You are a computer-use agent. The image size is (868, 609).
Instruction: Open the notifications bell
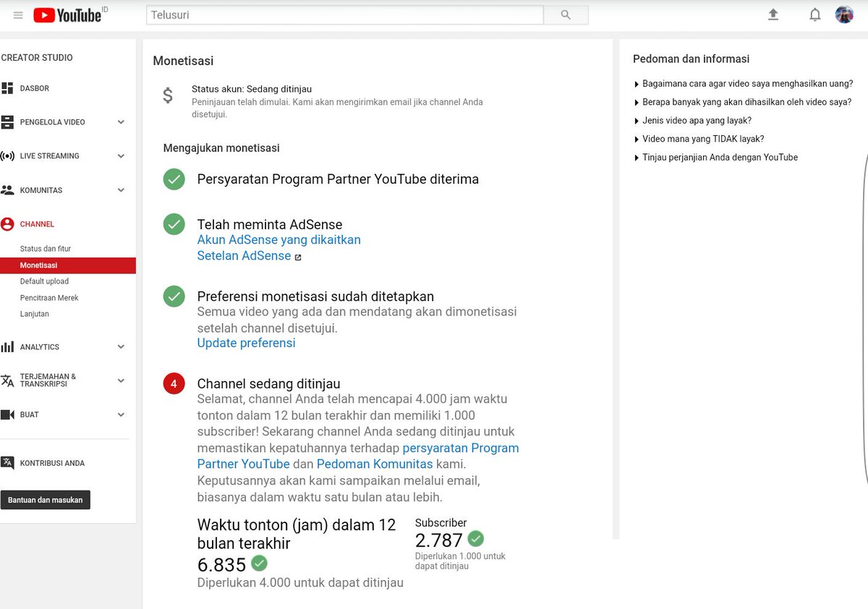pos(815,14)
